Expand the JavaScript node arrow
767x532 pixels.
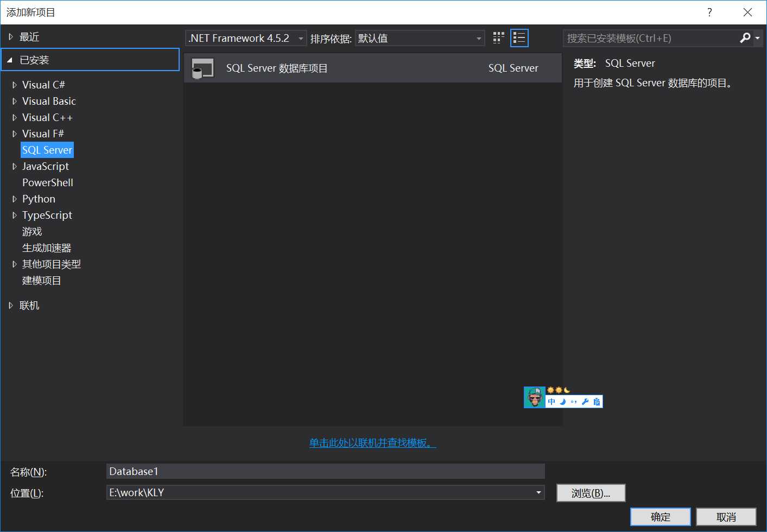click(x=15, y=166)
